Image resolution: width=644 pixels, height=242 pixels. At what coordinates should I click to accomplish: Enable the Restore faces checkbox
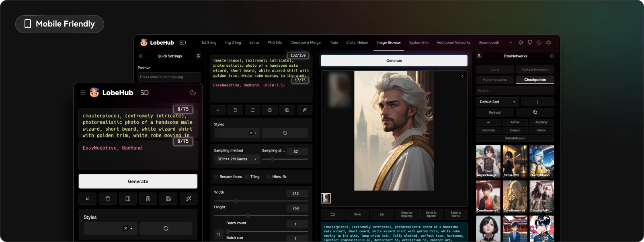[x=216, y=177]
